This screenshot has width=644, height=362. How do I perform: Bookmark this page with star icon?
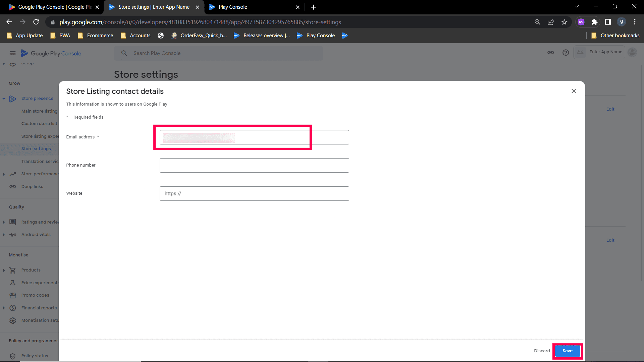coord(564,22)
